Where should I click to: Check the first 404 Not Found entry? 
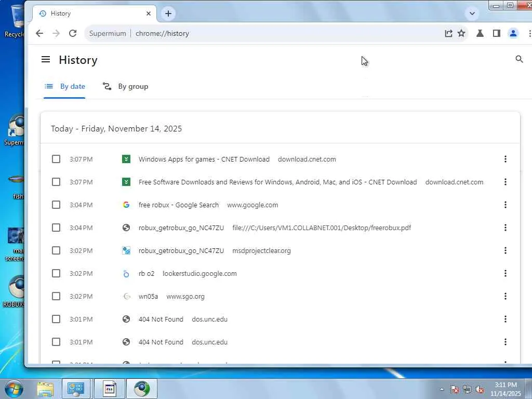click(56, 320)
